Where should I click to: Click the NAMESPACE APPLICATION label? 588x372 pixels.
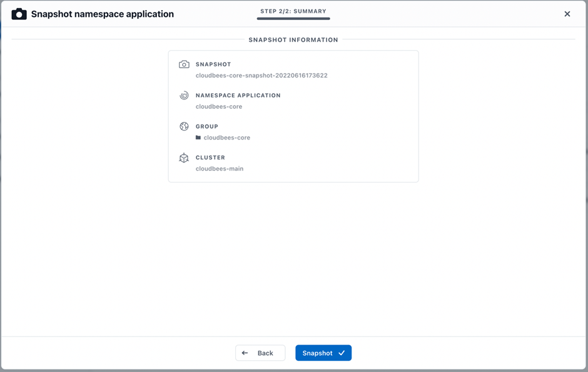tap(238, 96)
